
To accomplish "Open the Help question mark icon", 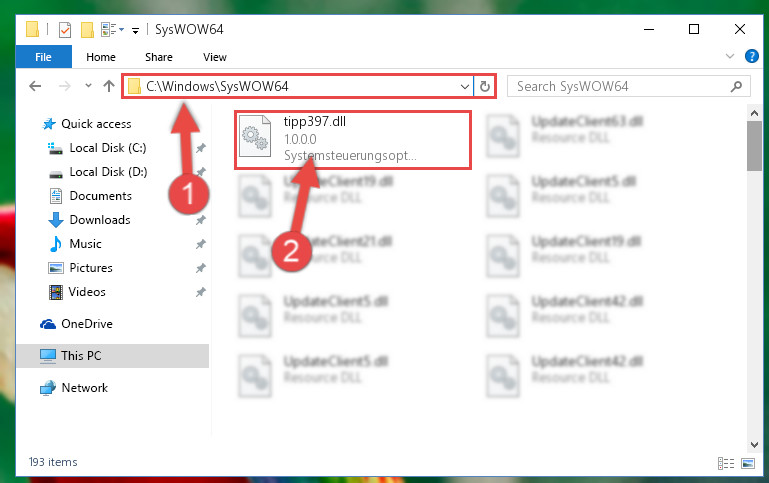I will coord(751,56).
